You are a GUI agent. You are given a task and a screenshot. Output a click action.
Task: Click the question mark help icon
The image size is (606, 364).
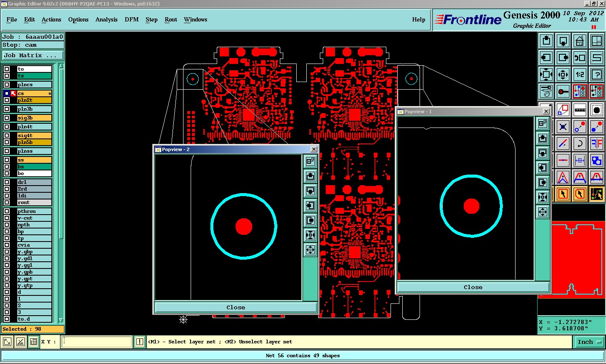(597, 74)
